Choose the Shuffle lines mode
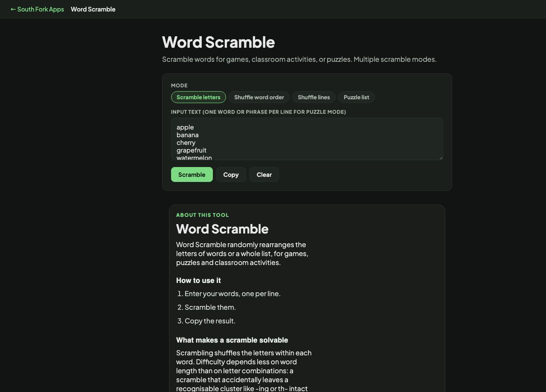This screenshot has width=546, height=392. pos(314,97)
